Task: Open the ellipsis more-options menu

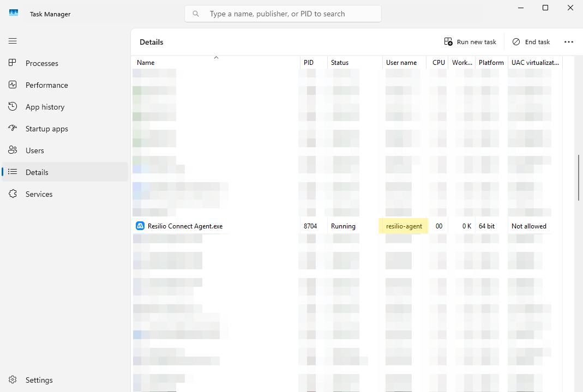Action: click(x=569, y=41)
